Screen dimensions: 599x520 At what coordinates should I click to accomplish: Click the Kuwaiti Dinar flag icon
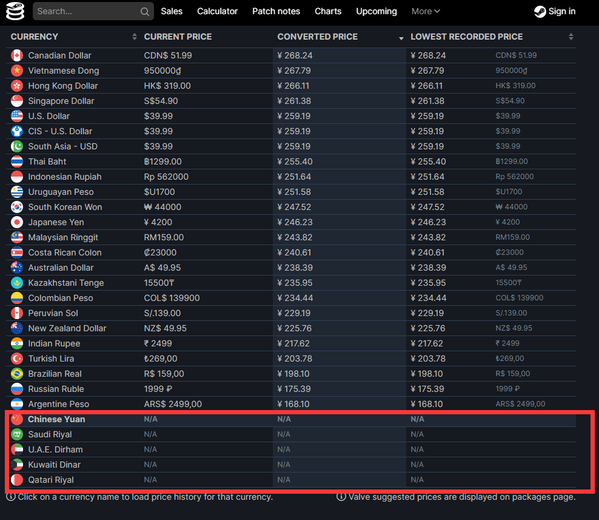(x=17, y=465)
